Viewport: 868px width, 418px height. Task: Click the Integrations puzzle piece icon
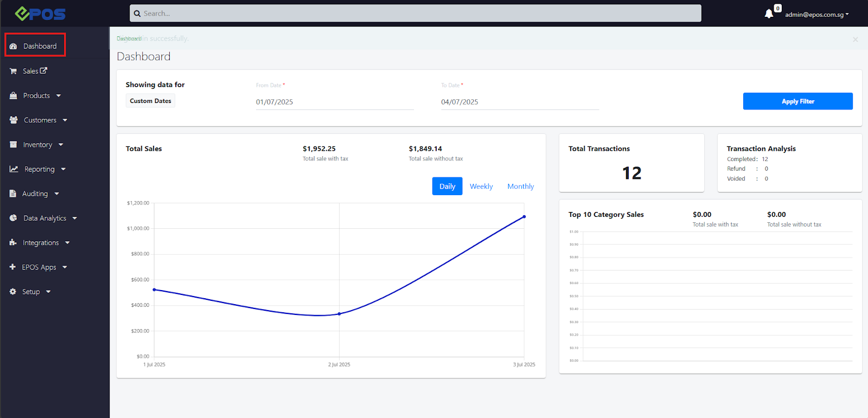13,242
